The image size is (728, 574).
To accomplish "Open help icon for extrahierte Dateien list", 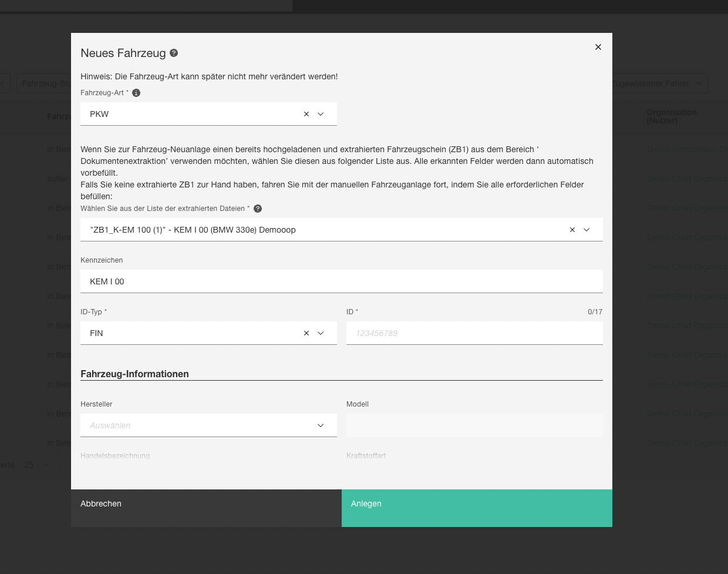I will (258, 209).
